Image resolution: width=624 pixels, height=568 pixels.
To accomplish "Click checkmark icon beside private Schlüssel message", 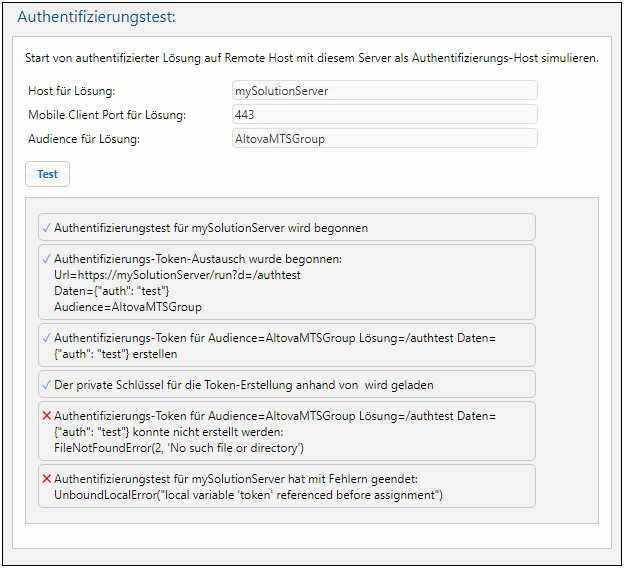I will click(x=47, y=385).
